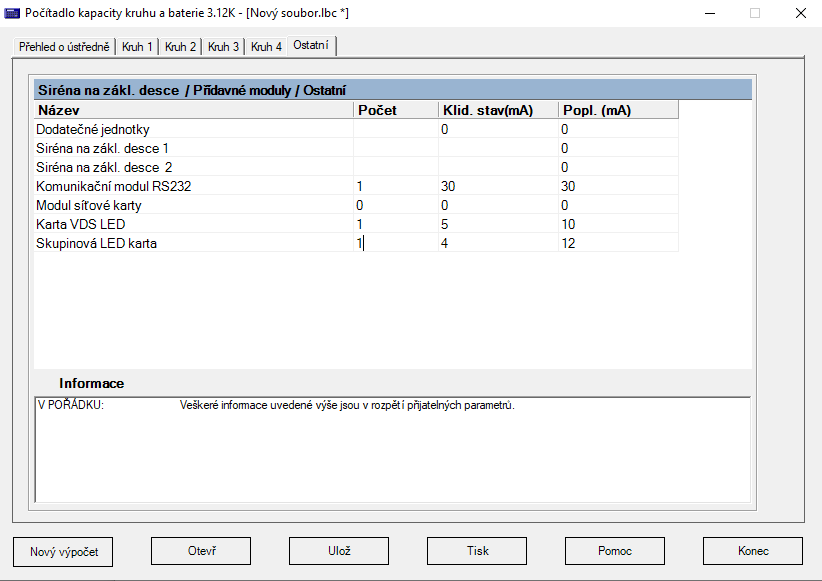Exit using the Konec button
This screenshot has height=581, width=822.
pos(753,551)
